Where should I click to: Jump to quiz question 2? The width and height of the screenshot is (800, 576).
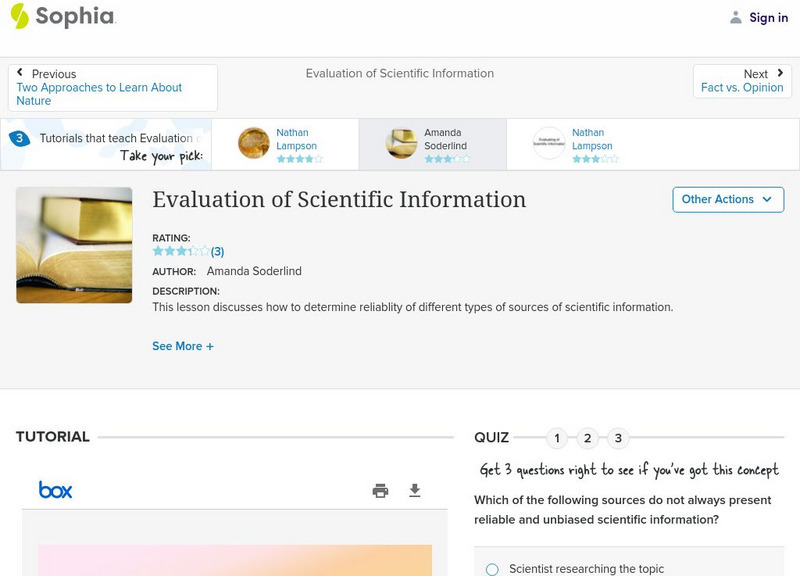pyautogui.click(x=588, y=438)
